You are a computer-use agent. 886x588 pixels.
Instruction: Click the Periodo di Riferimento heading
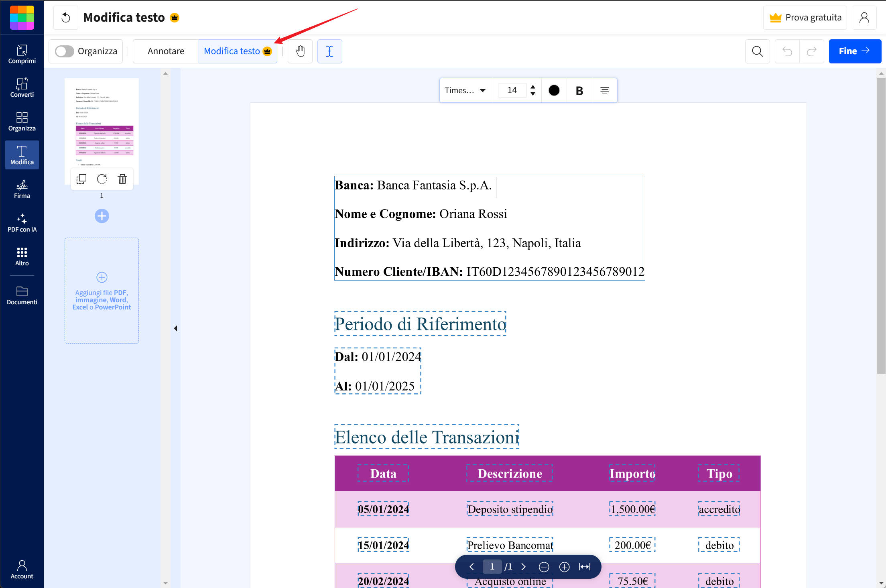tap(420, 324)
